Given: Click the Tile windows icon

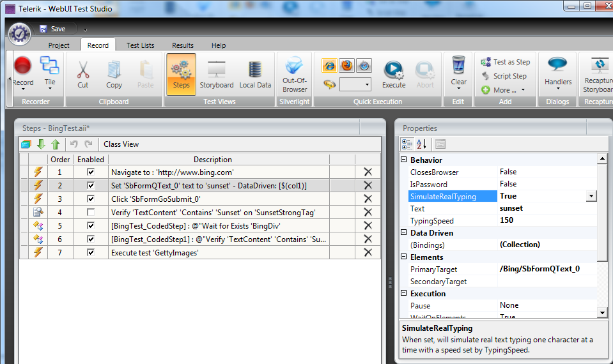Looking at the screenshot, I should click(x=50, y=66).
